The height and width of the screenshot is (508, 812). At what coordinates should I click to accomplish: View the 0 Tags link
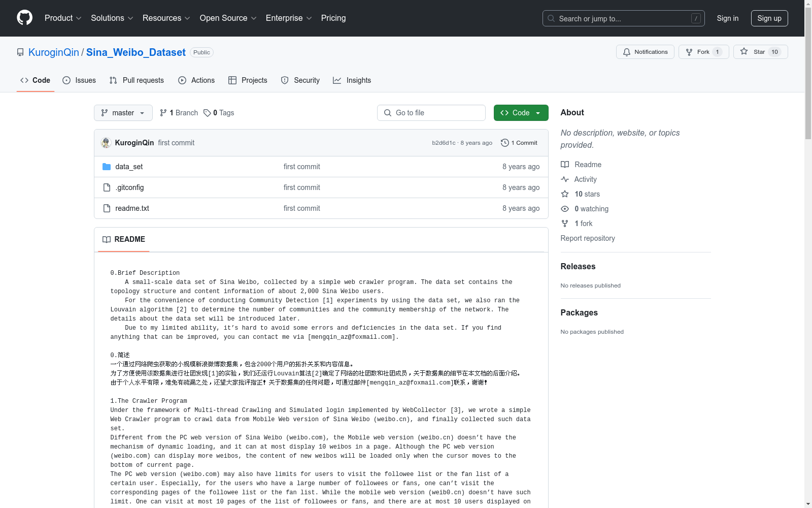pyautogui.click(x=219, y=113)
